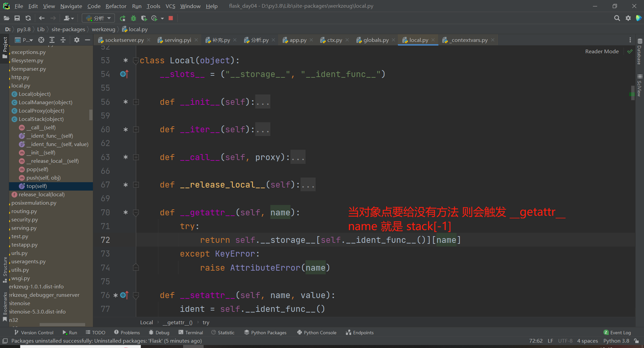Click the __getattr__() breadcrumb below the editor
Image resolution: width=644 pixels, height=348 pixels.
point(177,322)
